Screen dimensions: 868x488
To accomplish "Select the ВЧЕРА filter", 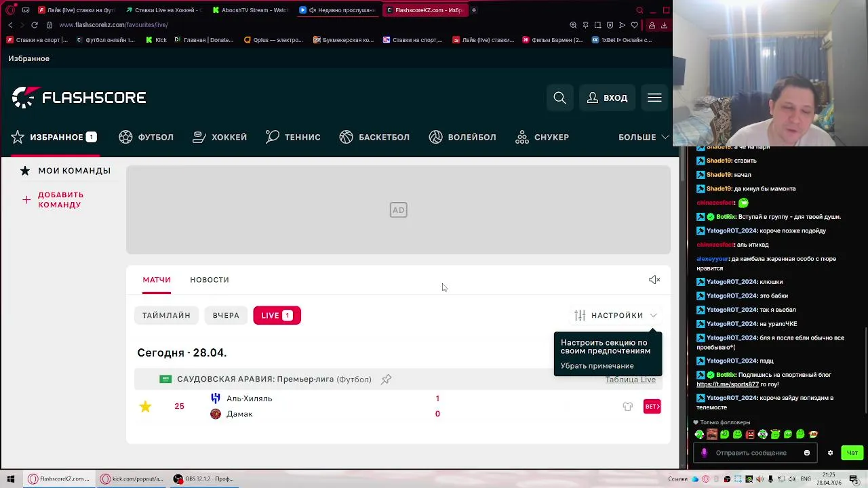I will tap(226, 315).
